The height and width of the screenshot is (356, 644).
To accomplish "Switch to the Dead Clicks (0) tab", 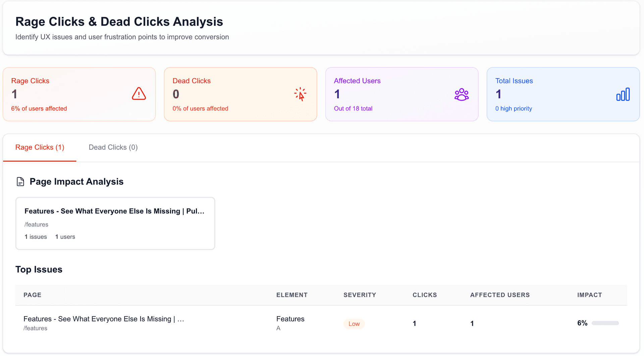I will (x=113, y=147).
